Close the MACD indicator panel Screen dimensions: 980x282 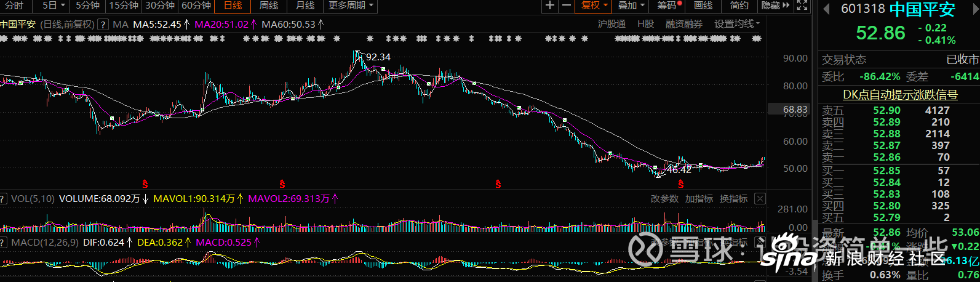click(760, 243)
